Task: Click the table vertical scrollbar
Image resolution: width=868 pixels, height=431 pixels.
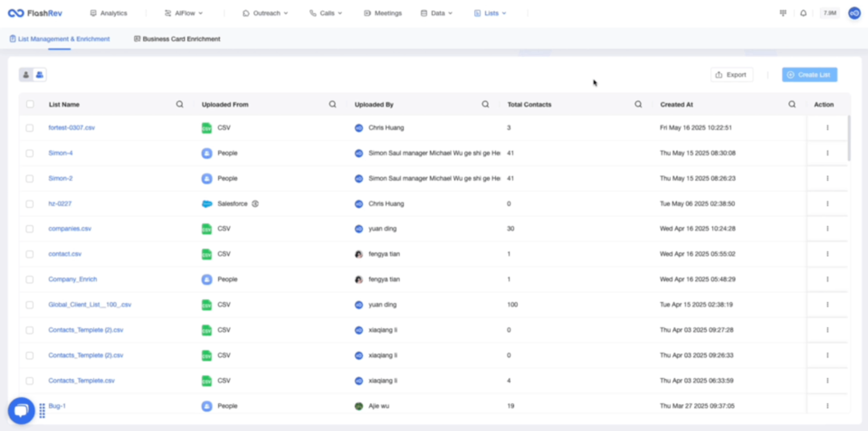Action: 849,138
